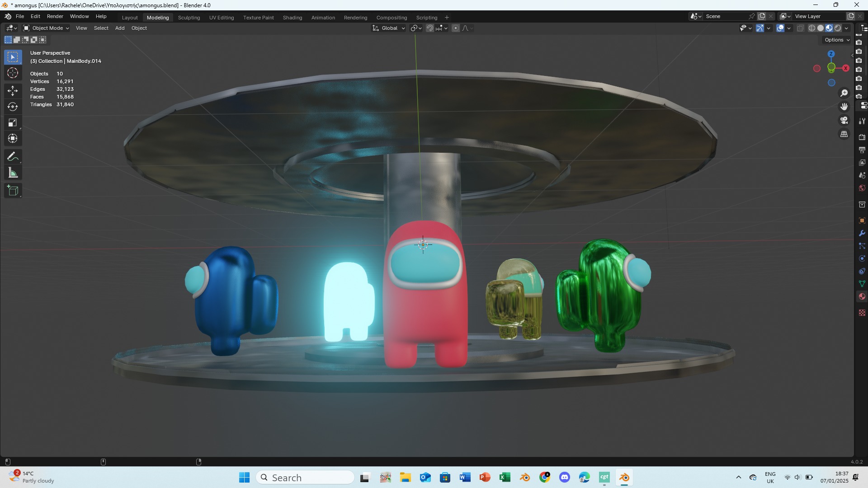868x488 pixels.
Task: Click the View Layer name field
Action: coord(819,16)
